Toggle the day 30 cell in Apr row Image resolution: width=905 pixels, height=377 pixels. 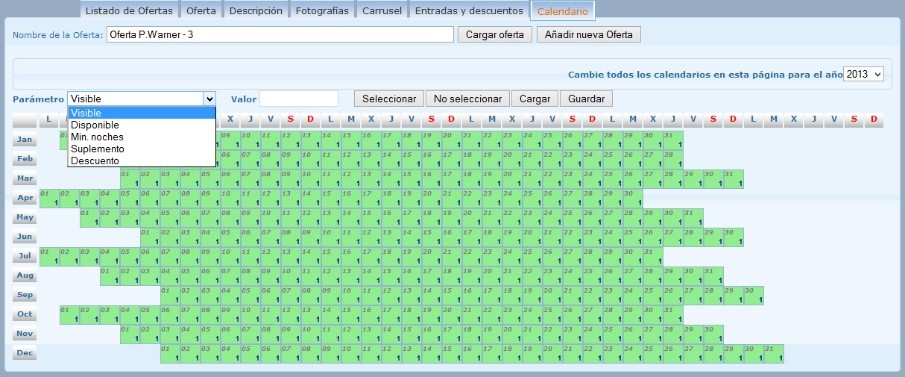click(633, 199)
